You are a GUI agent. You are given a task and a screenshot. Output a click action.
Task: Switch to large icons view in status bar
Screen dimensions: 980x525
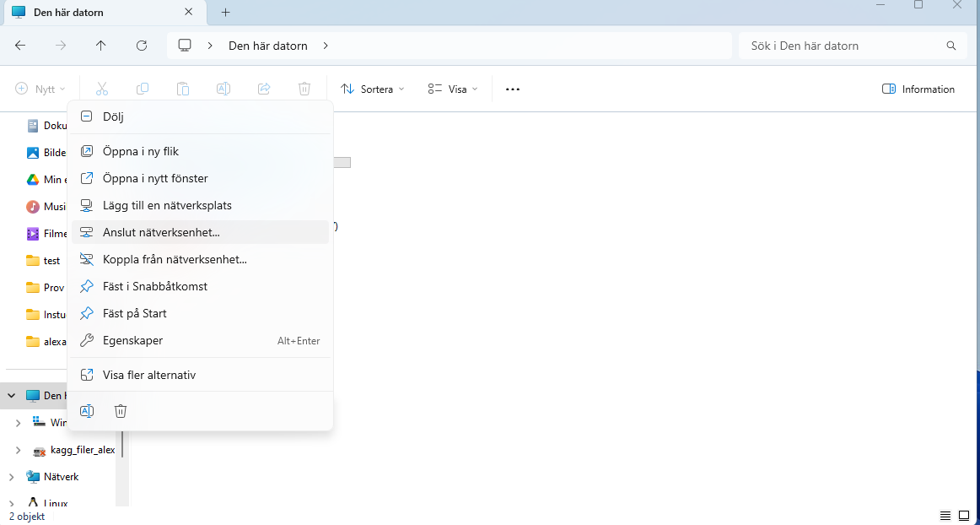coord(964,516)
